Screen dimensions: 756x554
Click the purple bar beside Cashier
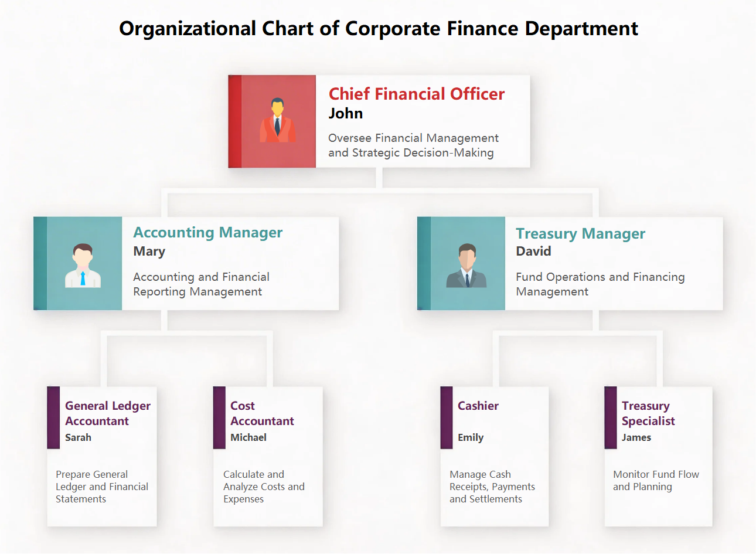click(x=447, y=417)
